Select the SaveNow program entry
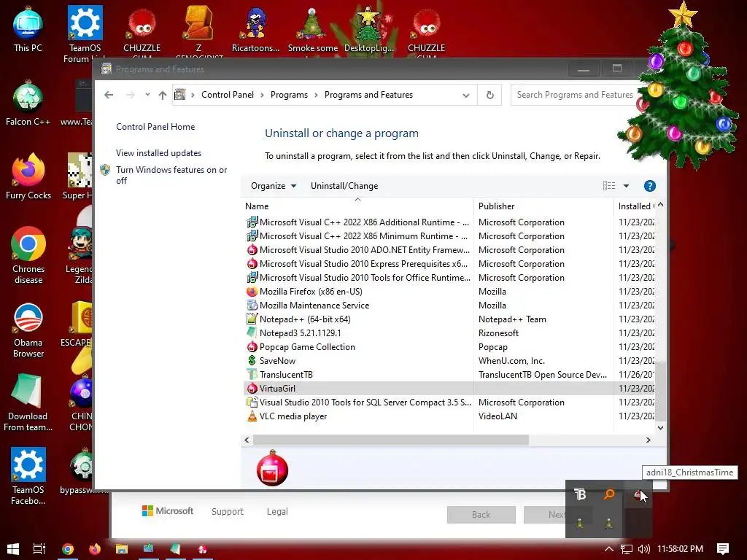The width and height of the screenshot is (747, 560). click(449, 360)
